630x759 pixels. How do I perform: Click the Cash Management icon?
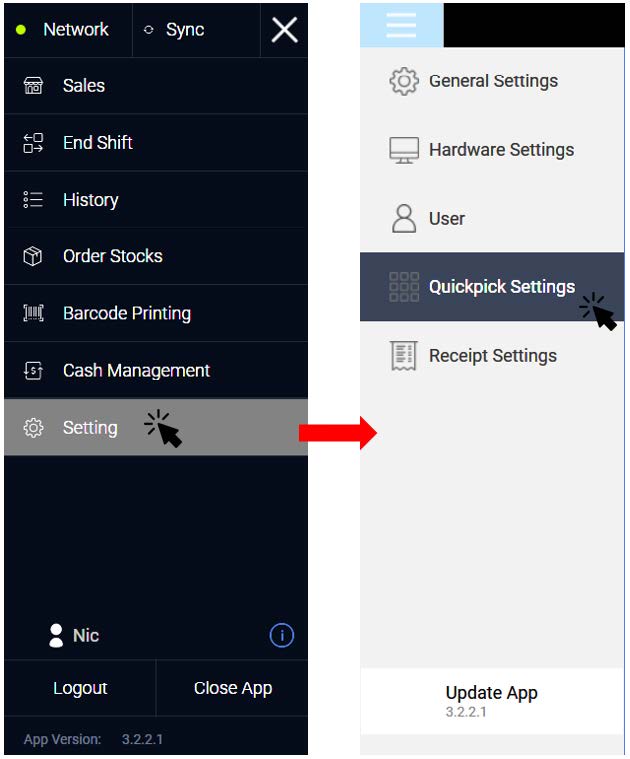[x=33, y=371]
